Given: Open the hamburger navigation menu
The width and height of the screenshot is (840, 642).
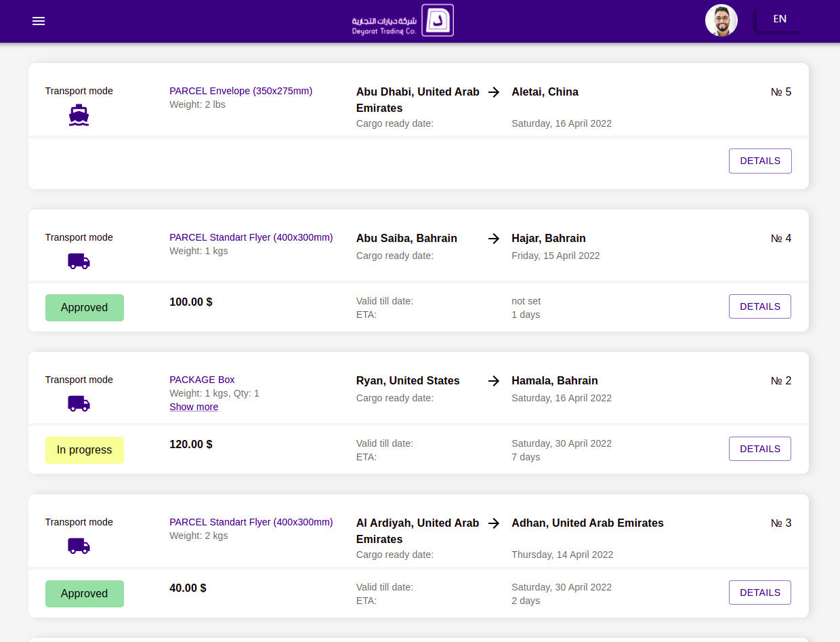Looking at the screenshot, I should coord(39,21).
